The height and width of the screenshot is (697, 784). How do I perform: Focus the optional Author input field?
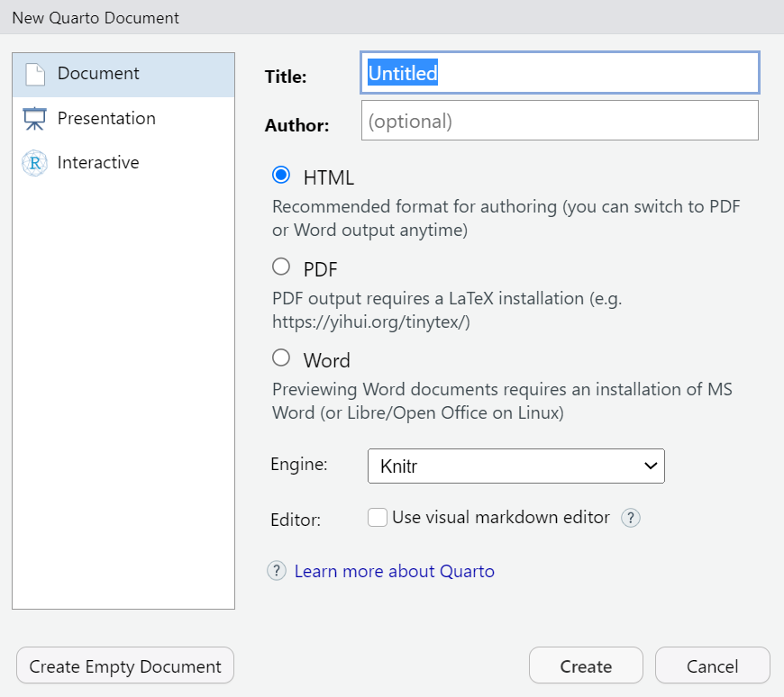click(560, 121)
